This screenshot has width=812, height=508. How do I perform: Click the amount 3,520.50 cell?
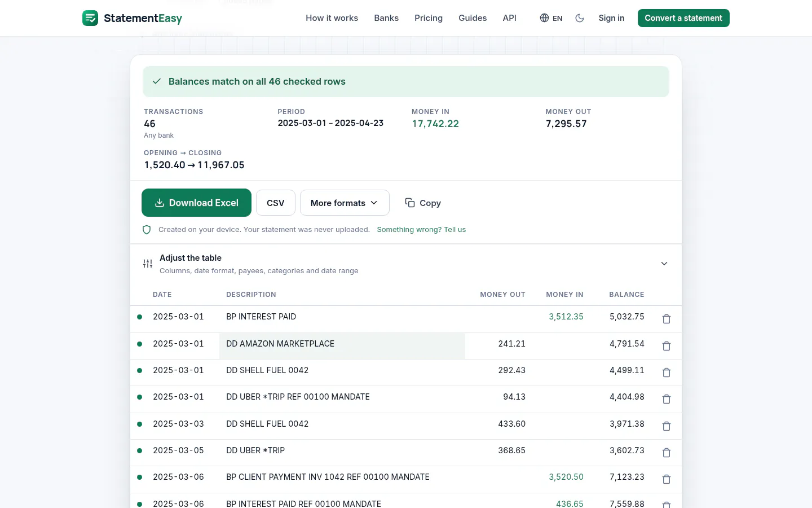coord(566,477)
